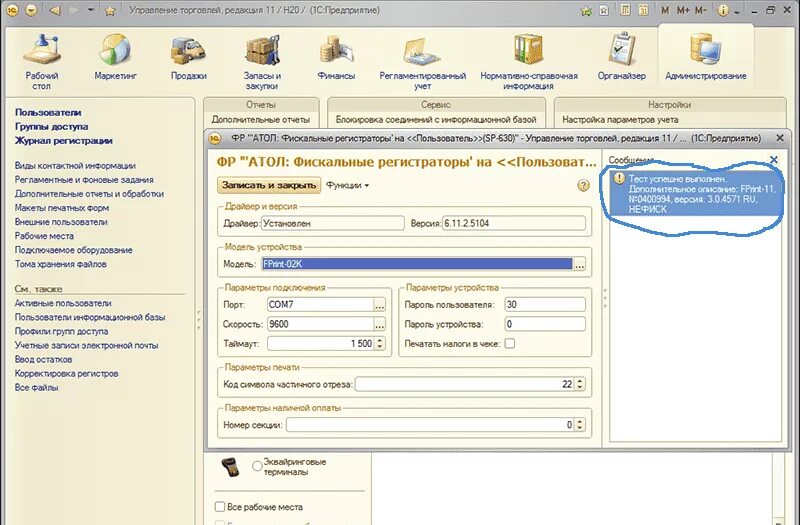Open Регламентные и фоновые задания
Screen dimensions: 800x525
(84, 180)
